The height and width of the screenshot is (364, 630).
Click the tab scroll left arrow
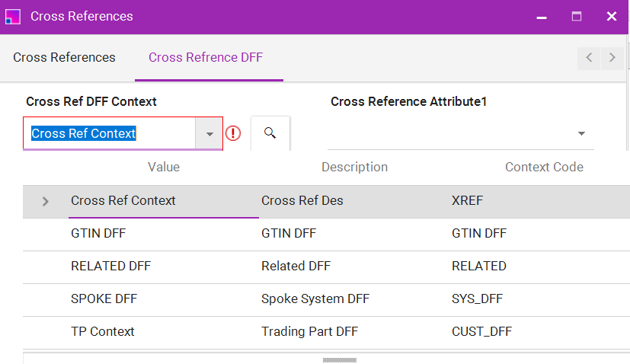click(x=589, y=58)
